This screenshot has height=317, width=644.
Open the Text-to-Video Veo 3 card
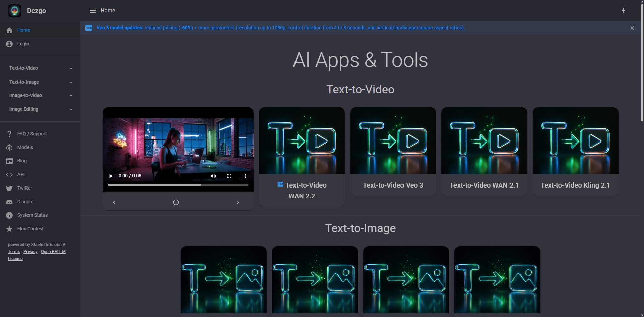click(393, 151)
